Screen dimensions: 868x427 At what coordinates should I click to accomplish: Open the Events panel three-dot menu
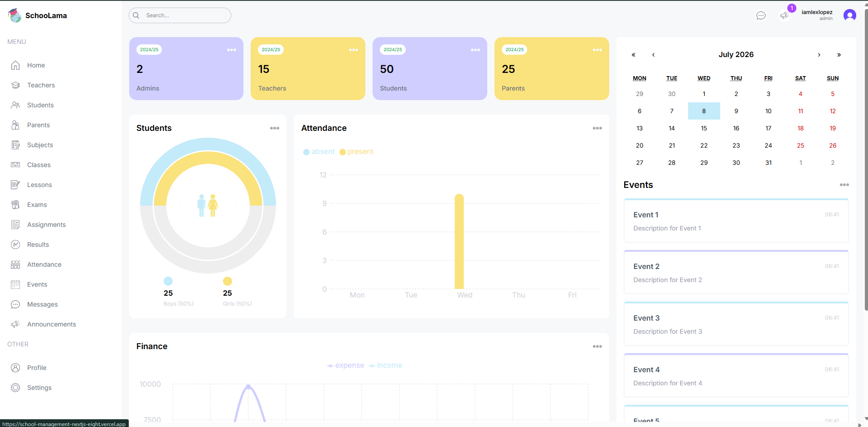click(844, 185)
